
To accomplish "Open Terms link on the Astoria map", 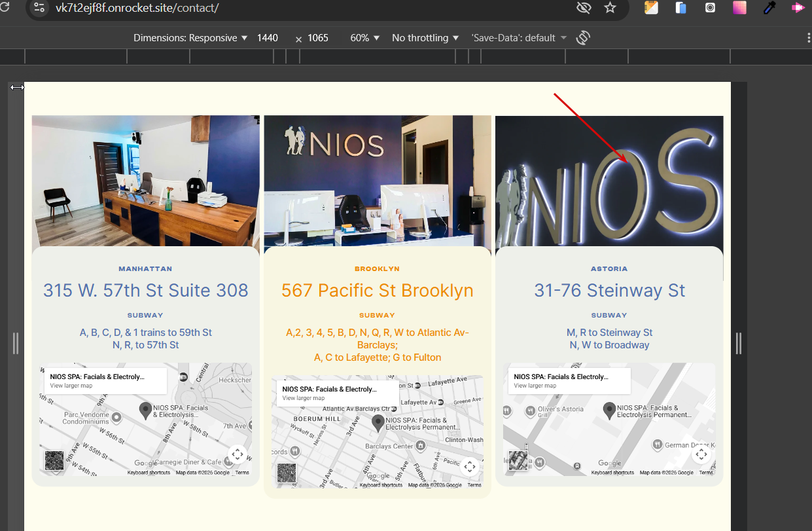I will click(x=706, y=473).
